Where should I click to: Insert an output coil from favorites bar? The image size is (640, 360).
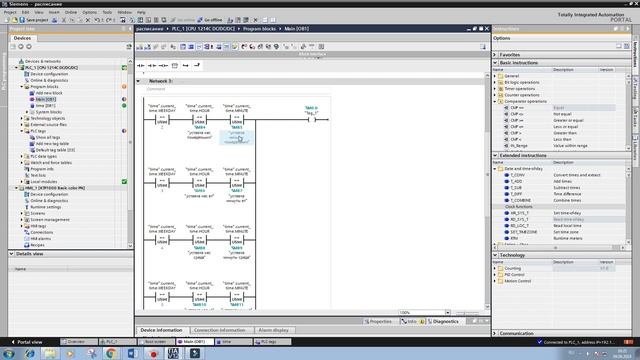point(163,65)
